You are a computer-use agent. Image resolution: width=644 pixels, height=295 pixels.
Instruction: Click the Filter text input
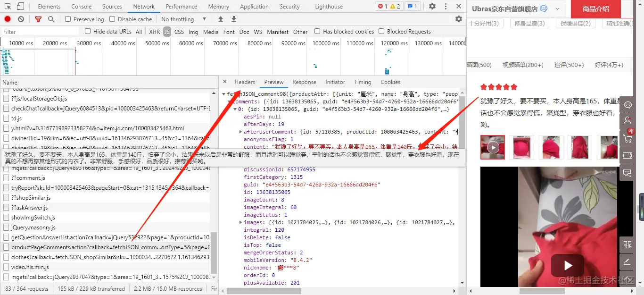coord(40,32)
